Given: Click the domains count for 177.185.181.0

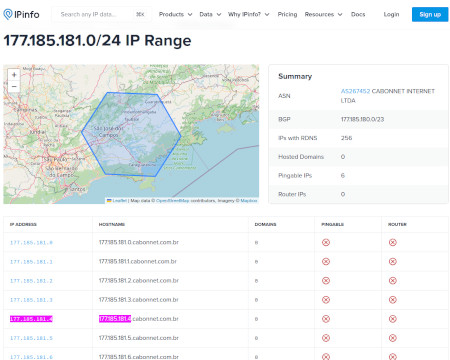Looking at the screenshot, I should [256, 243].
